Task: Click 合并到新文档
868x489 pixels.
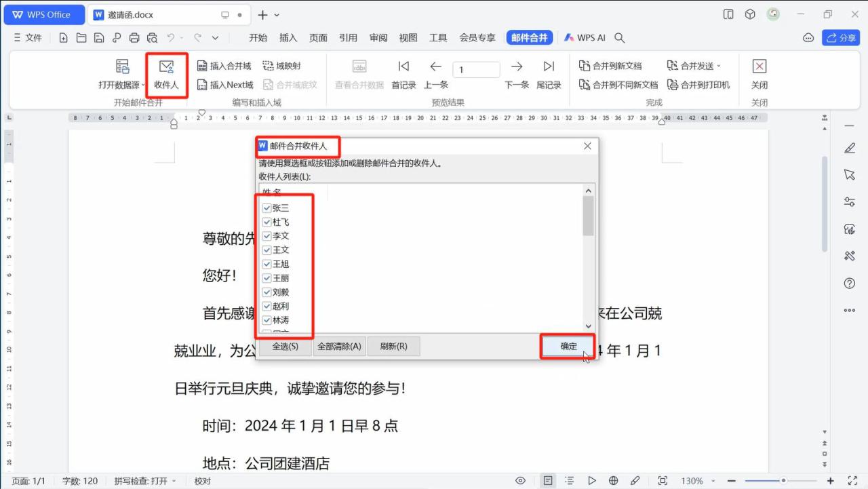Action: point(610,66)
